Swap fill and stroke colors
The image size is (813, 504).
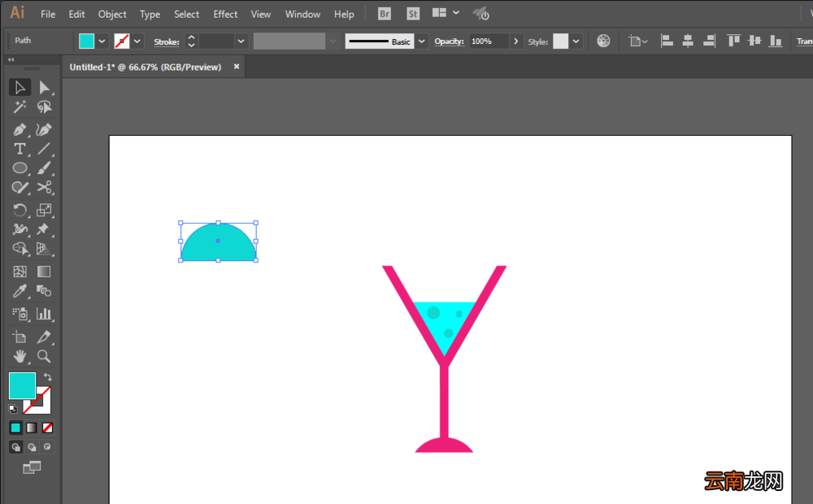point(48,377)
